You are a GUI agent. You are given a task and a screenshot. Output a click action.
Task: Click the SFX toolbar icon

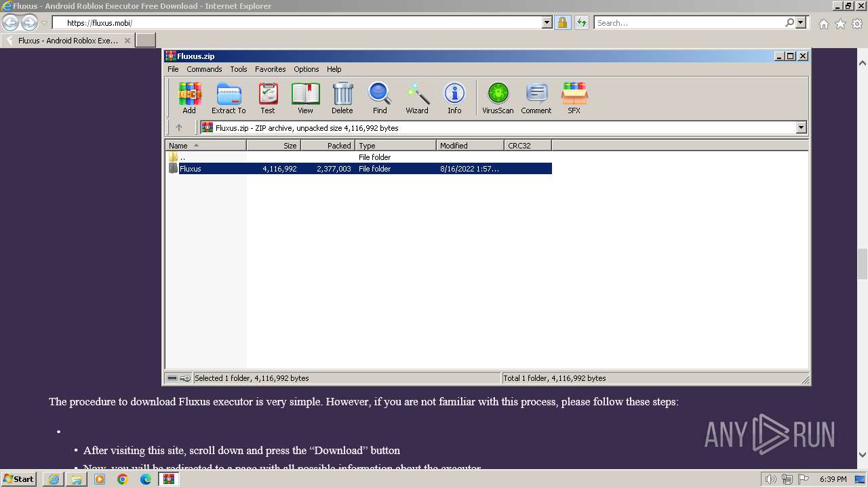point(574,98)
